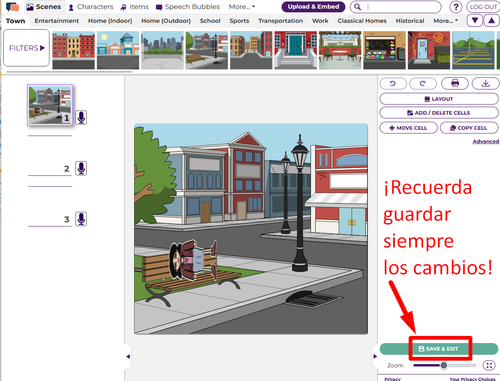The width and height of the screenshot is (500, 381).
Task: Open the Speech Bubbles tab
Action: tap(188, 7)
